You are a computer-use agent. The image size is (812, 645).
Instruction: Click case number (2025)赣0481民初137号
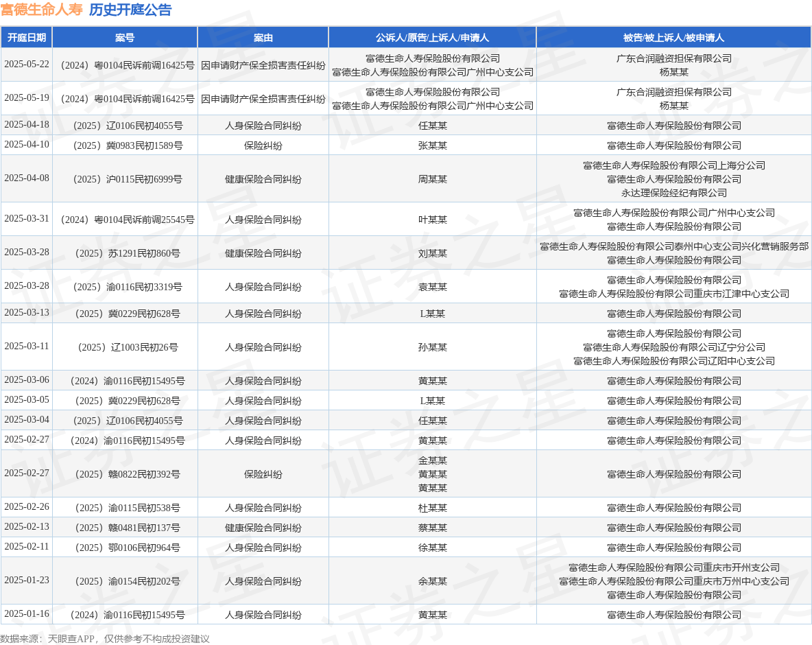[x=126, y=528]
